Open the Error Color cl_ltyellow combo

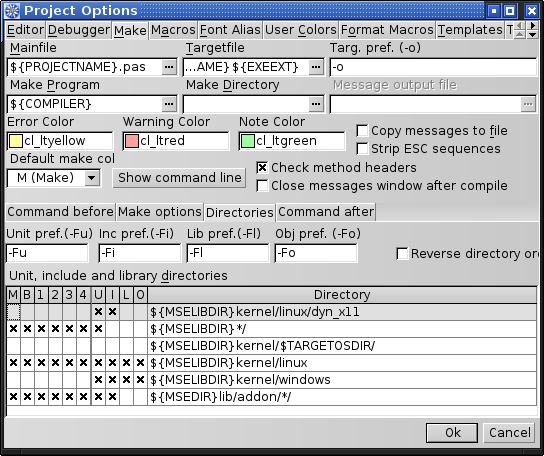[x=60, y=141]
